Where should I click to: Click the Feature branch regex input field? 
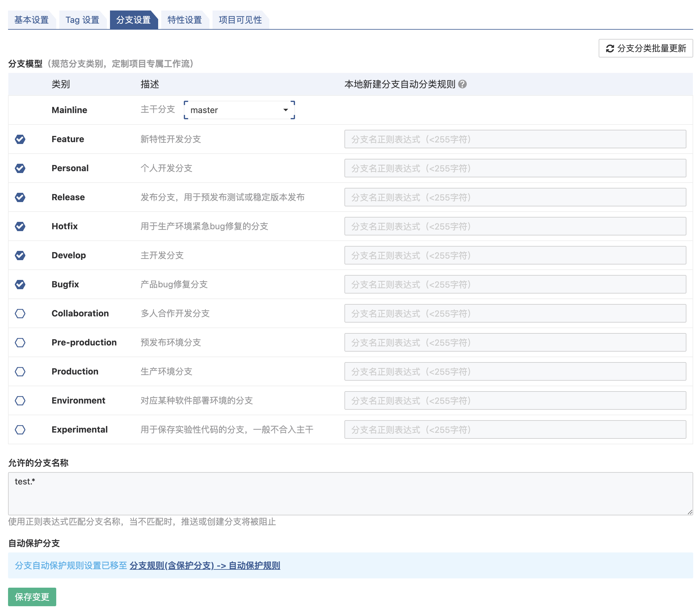515,139
